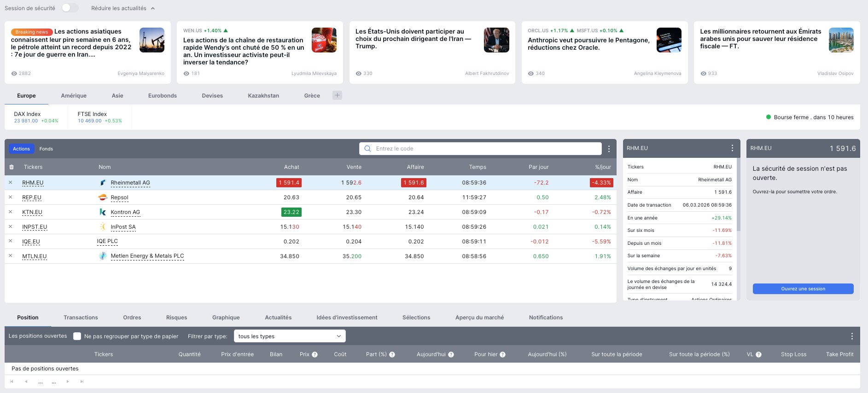This screenshot has height=393, width=868.
Task: Click the MSFT.US ticker link
Action: pyautogui.click(x=587, y=31)
